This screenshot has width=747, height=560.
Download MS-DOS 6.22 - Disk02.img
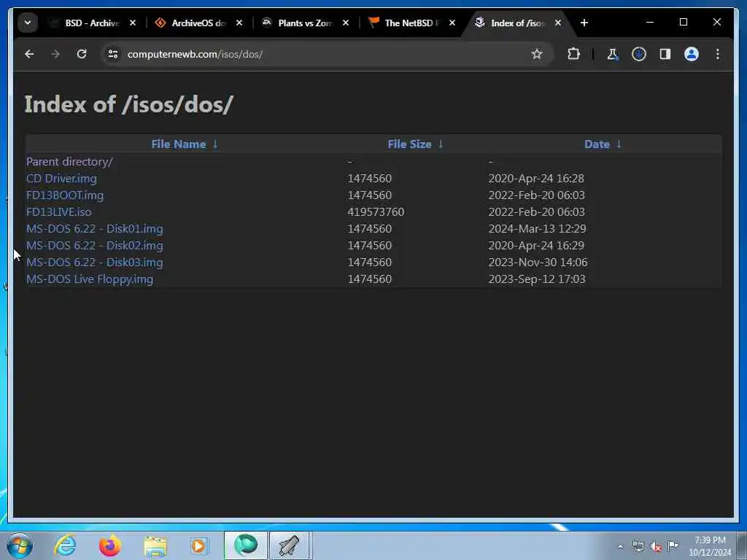click(x=94, y=246)
